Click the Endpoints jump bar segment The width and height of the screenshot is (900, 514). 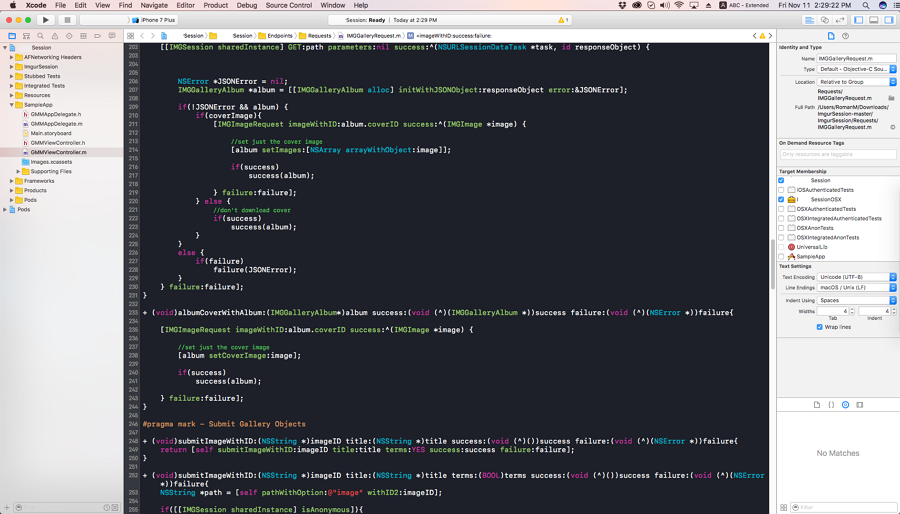276,36
